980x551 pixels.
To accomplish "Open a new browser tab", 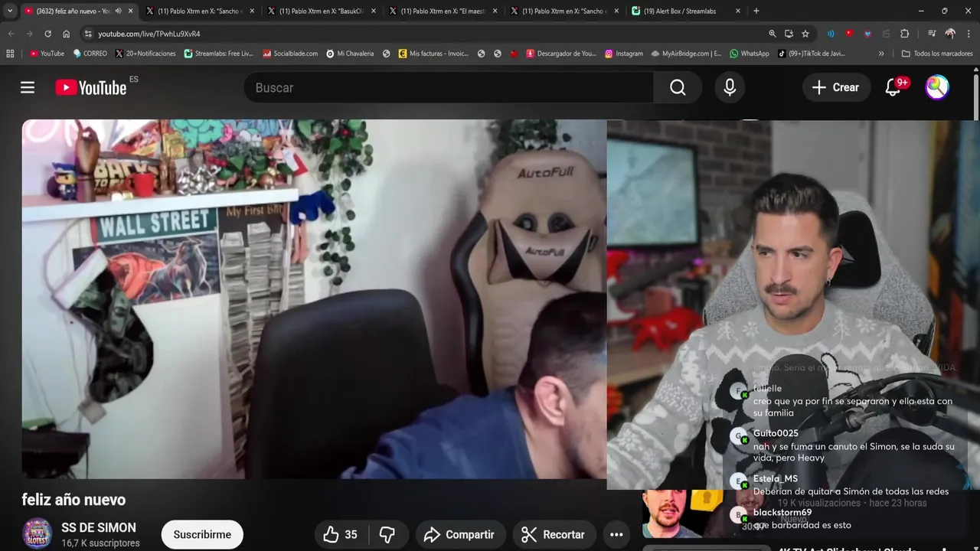I will pyautogui.click(x=756, y=11).
